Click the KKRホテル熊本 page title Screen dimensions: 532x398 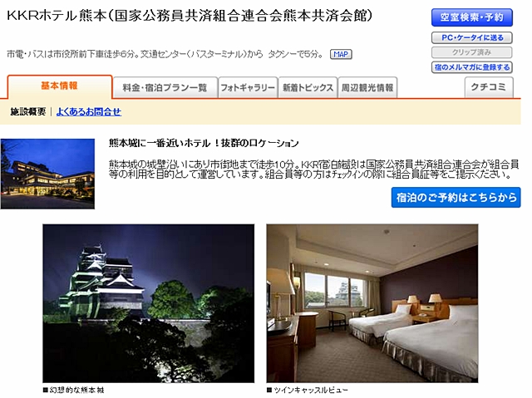pos(190,16)
